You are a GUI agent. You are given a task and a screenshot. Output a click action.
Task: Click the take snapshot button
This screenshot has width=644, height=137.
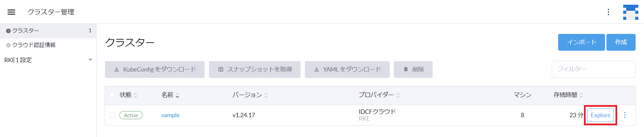[x=255, y=70]
